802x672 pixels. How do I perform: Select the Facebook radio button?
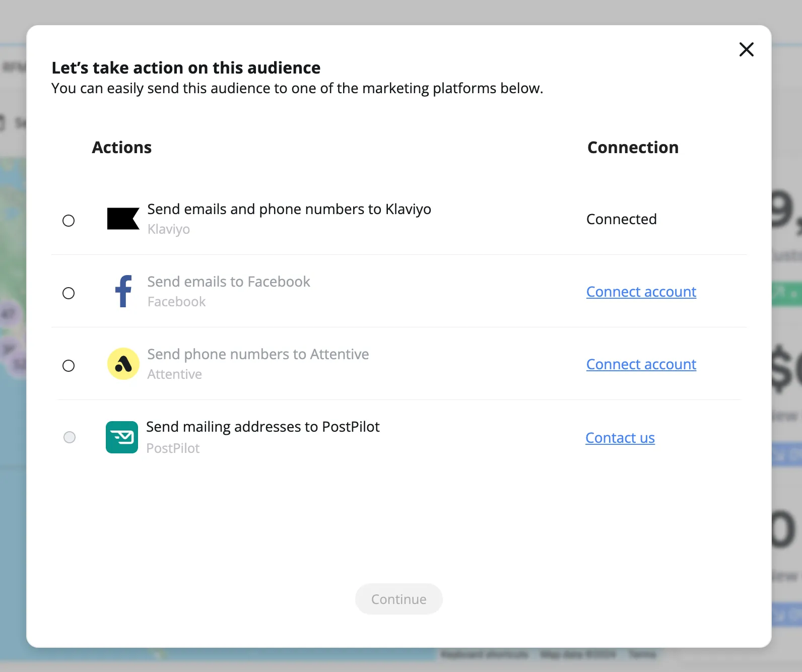coord(69,293)
